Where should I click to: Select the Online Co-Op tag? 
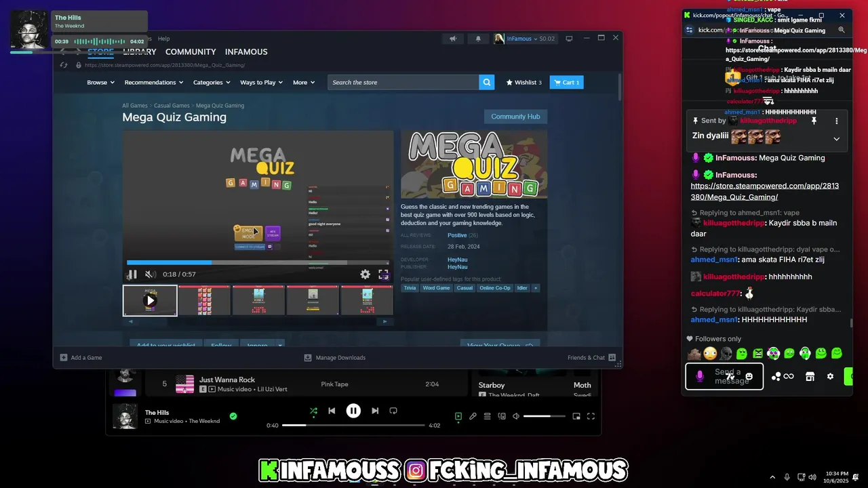[495, 288]
